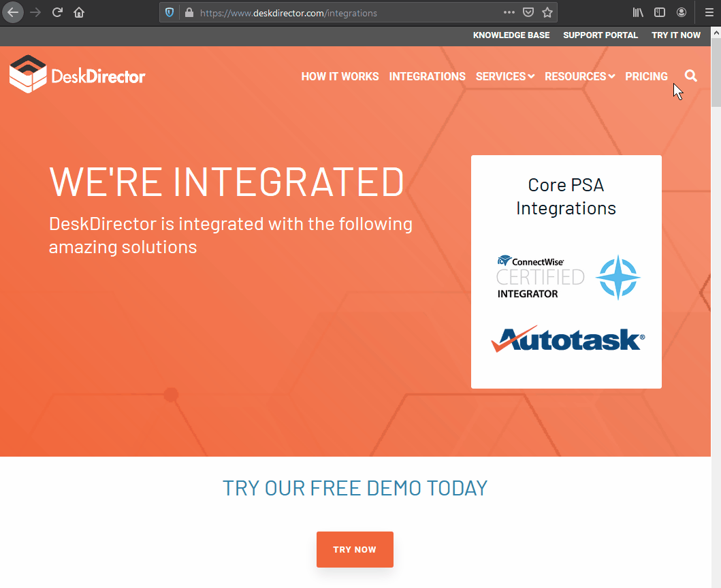721x588 pixels.
Task: Click Try It Now in top bar
Action: (676, 35)
